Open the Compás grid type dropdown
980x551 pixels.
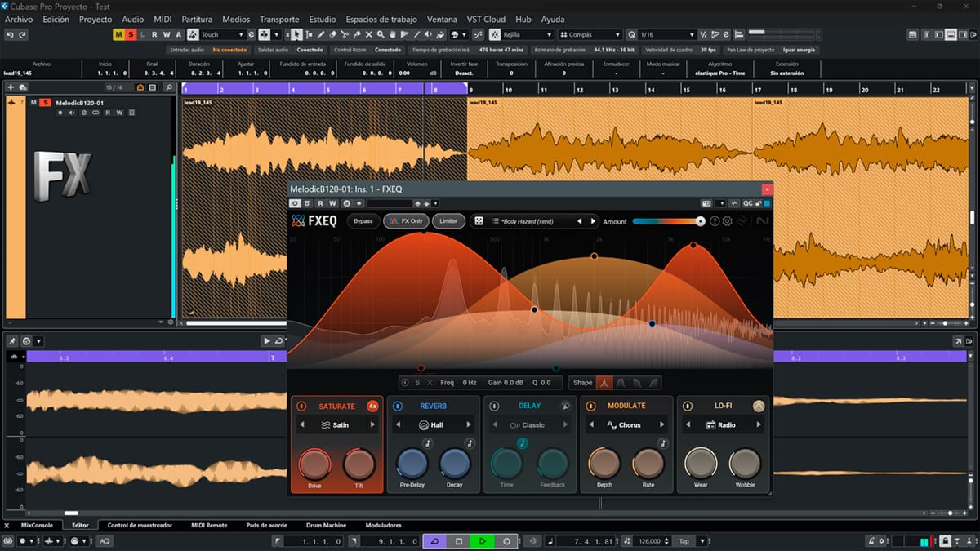point(591,34)
